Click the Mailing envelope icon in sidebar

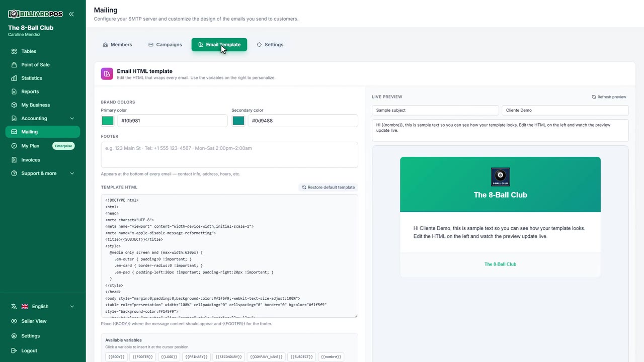[14, 132]
